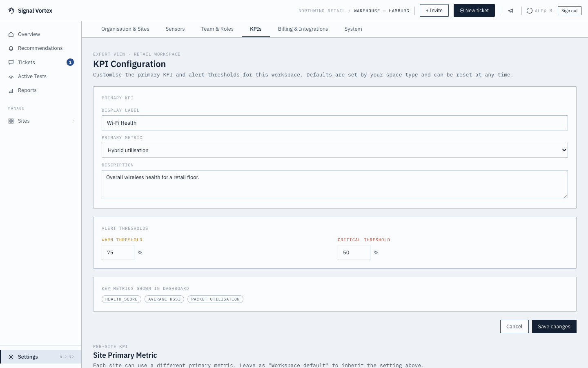Click the HEALTH_SCORE metric chip
This screenshot has height=368, width=588.
[121, 299]
